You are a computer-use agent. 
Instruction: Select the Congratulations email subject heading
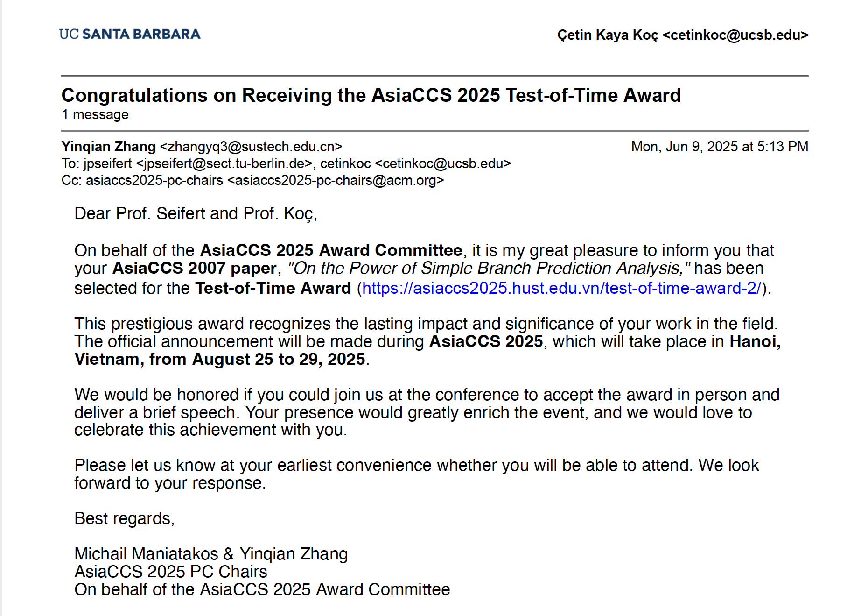point(371,95)
